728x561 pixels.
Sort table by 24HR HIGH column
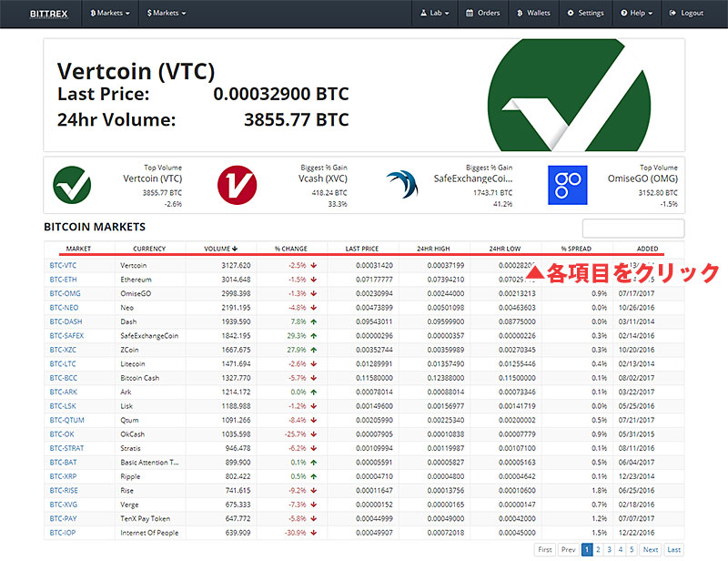[433, 249]
